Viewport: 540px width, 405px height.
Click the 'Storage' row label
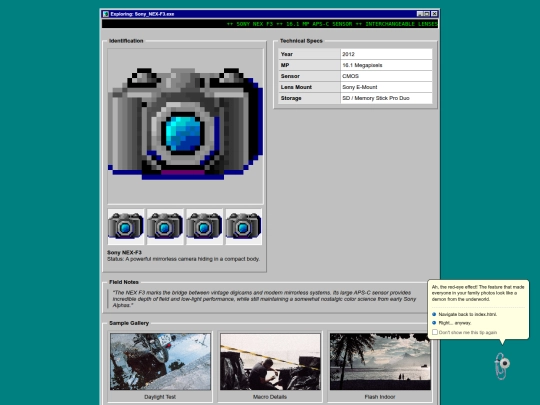click(309, 98)
